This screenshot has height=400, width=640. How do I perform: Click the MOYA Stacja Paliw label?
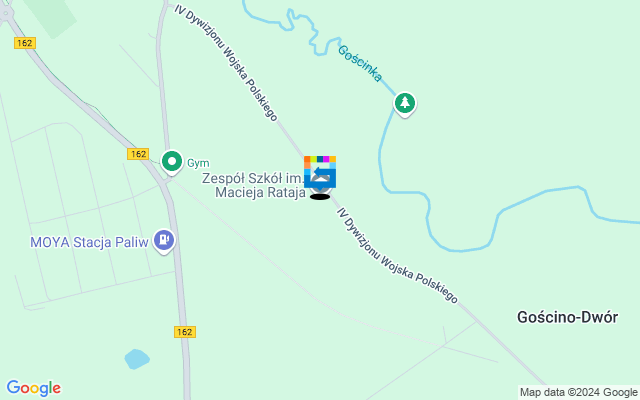tap(89, 242)
